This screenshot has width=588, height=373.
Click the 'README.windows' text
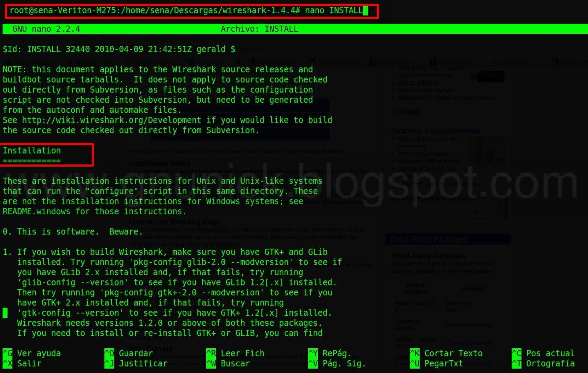point(37,211)
